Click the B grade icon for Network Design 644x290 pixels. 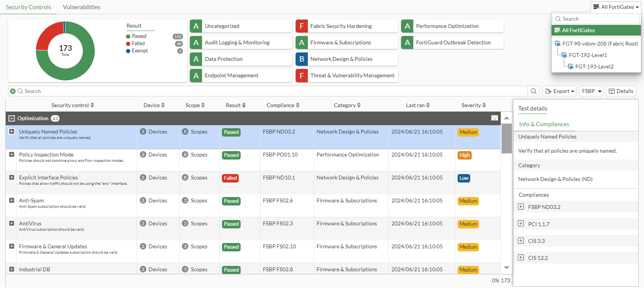point(302,59)
